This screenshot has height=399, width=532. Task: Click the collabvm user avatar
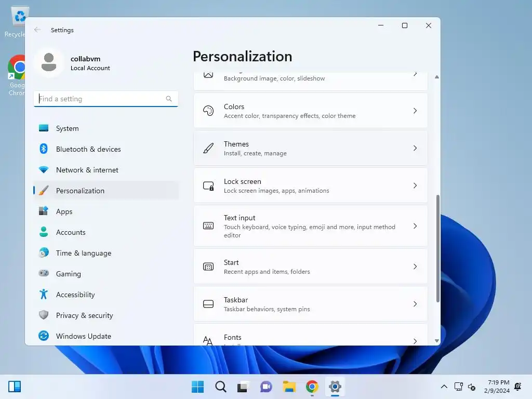pos(49,62)
